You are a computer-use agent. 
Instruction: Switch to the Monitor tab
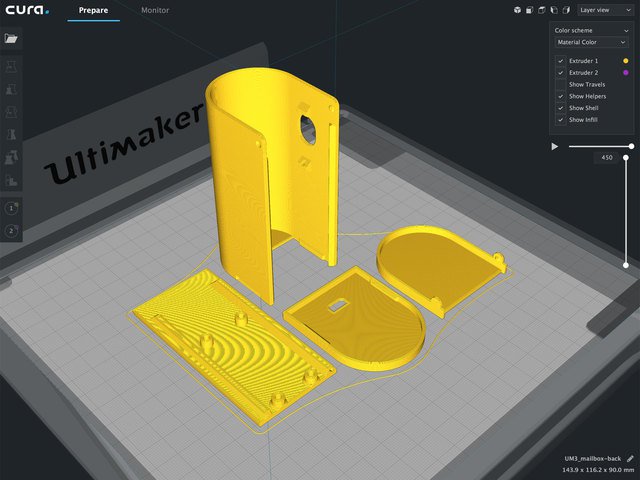coord(155,10)
